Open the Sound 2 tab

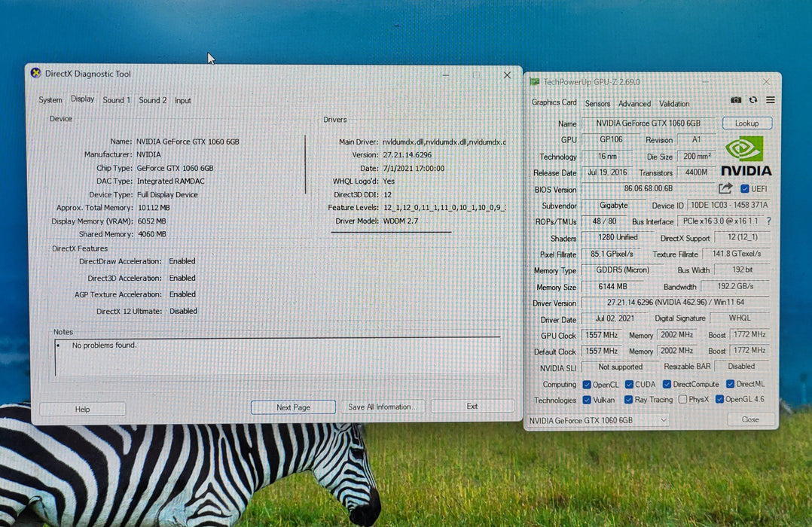tap(153, 100)
